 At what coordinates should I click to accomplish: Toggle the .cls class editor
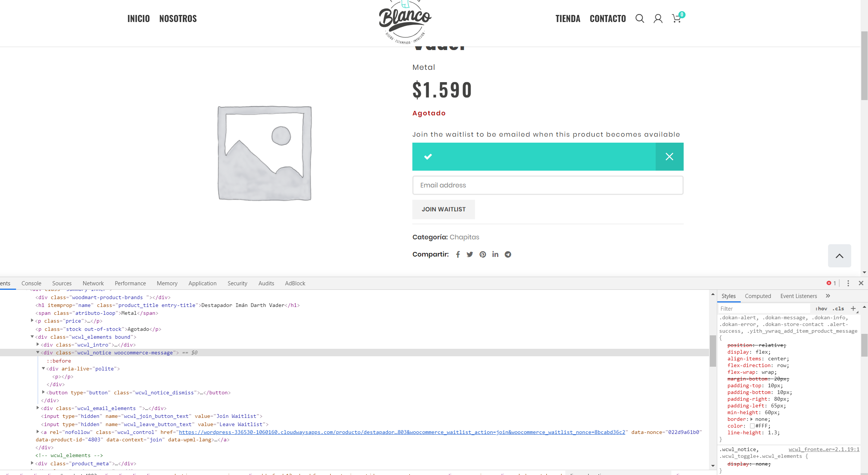[x=838, y=308]
